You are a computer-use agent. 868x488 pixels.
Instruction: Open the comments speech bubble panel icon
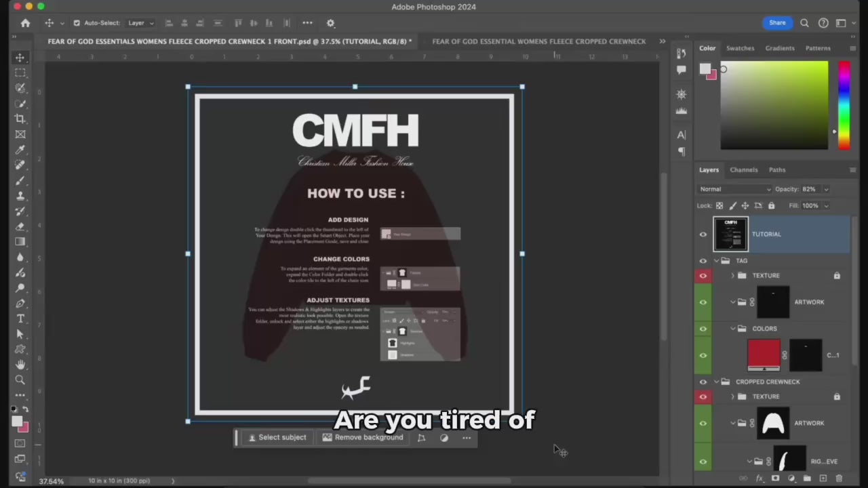682,70
